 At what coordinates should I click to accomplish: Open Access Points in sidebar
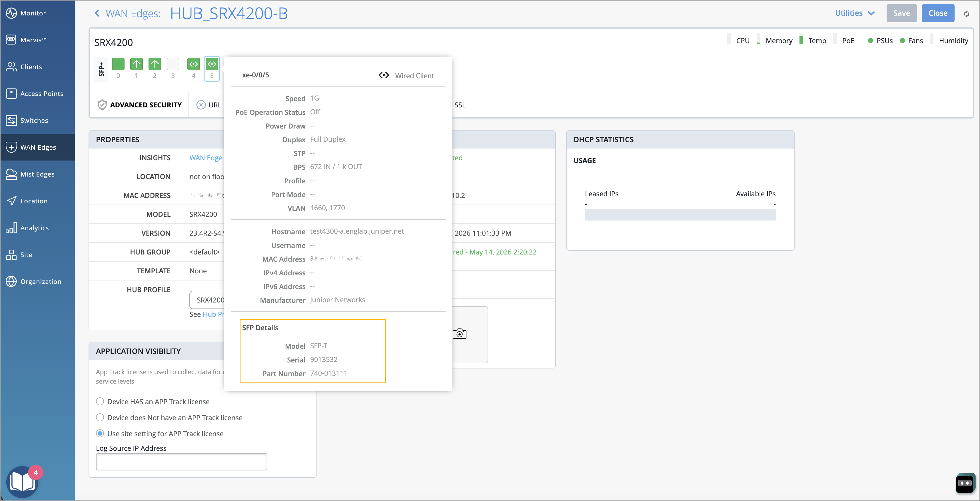click(x=37, y=94)
